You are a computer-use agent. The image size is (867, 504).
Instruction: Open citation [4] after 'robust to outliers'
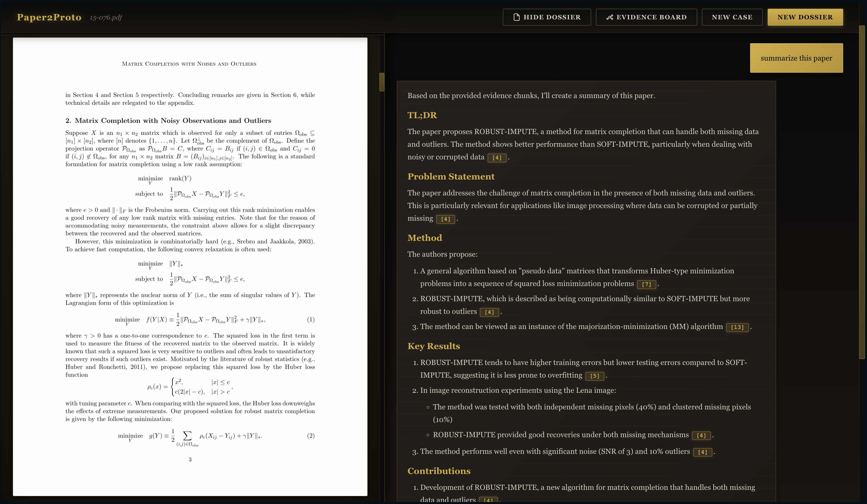click(x=489, y=312)
